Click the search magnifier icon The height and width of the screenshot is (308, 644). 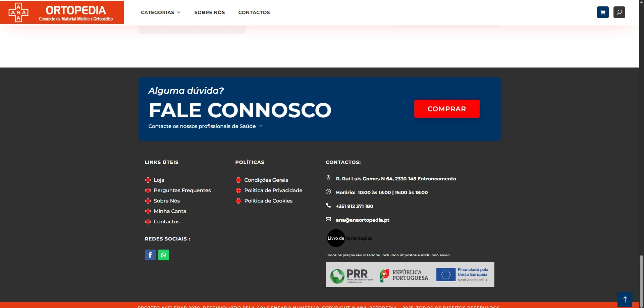[x=619, y=12]
